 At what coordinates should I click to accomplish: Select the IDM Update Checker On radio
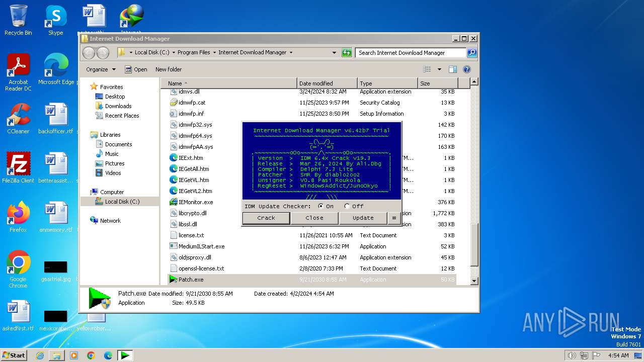click(321, 206)
